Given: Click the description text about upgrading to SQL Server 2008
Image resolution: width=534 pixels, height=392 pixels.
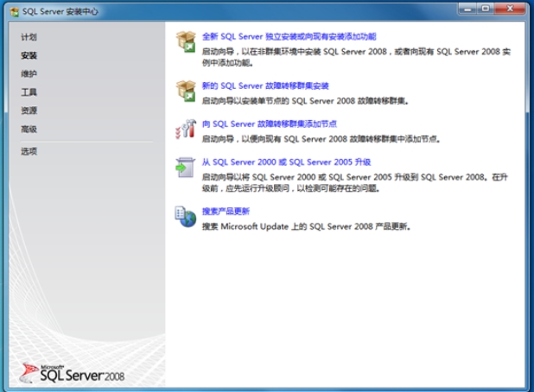Looking at the screenshot, I should click(x=355, y=183).
